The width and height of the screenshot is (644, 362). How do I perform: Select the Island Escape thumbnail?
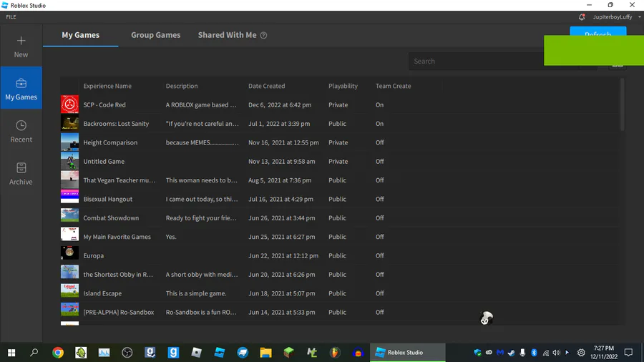(x=69, y=290)
